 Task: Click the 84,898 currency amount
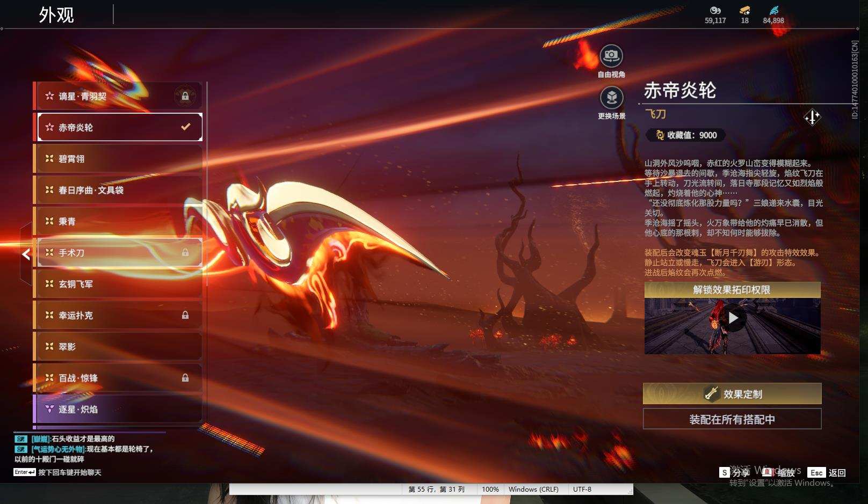click(x=773, y=20)
